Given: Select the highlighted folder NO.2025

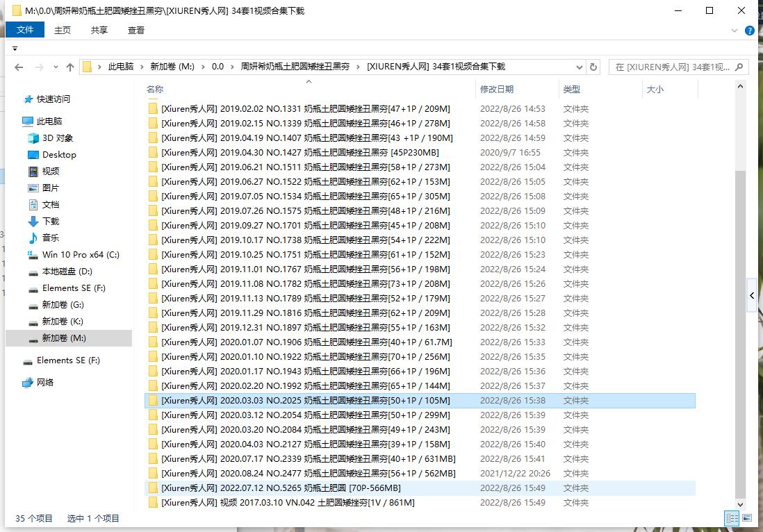Looking at the screenshot, I should 420,401.
